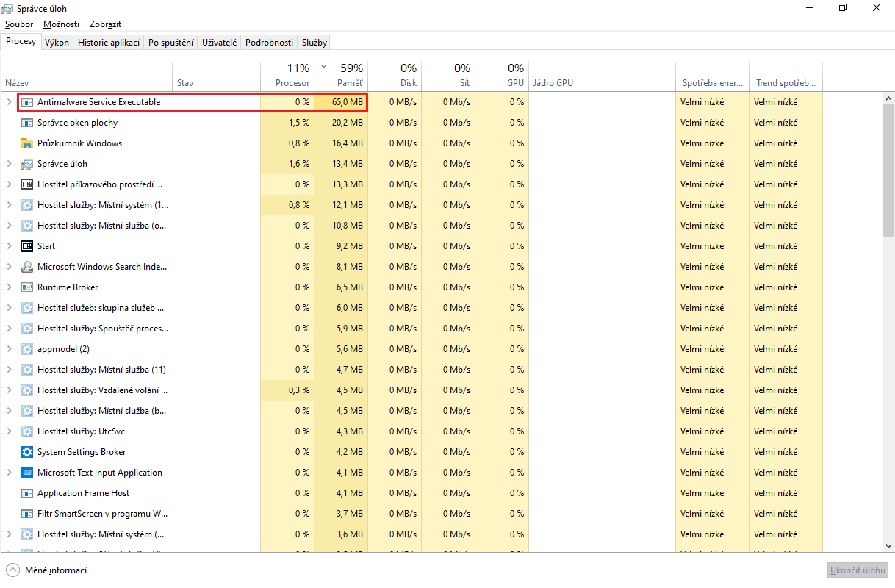Sort processes by the Název column header

87,76
